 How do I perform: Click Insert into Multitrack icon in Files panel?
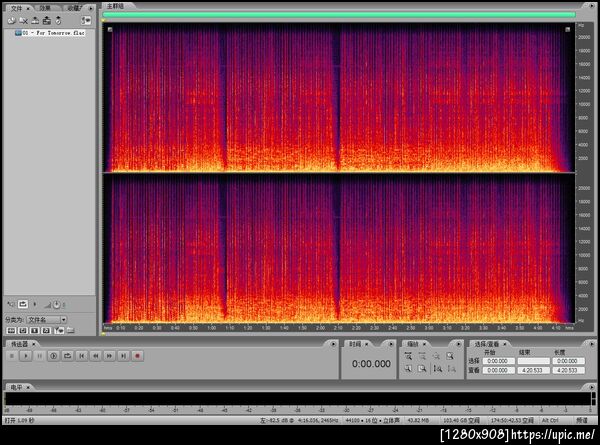tap(35, 21)
